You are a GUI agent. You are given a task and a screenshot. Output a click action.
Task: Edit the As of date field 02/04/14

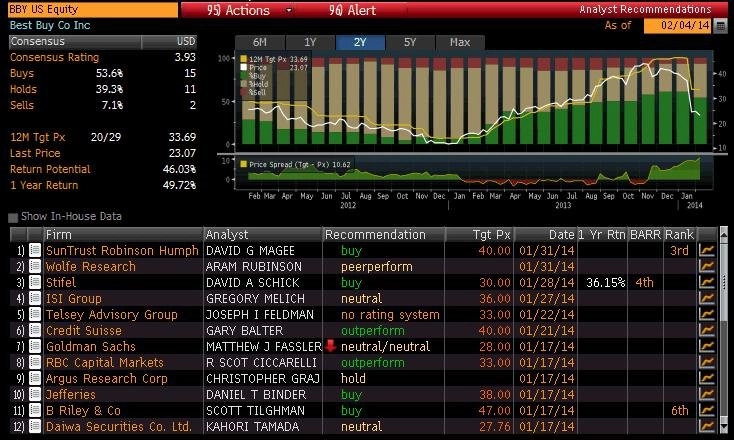(677, 25)
